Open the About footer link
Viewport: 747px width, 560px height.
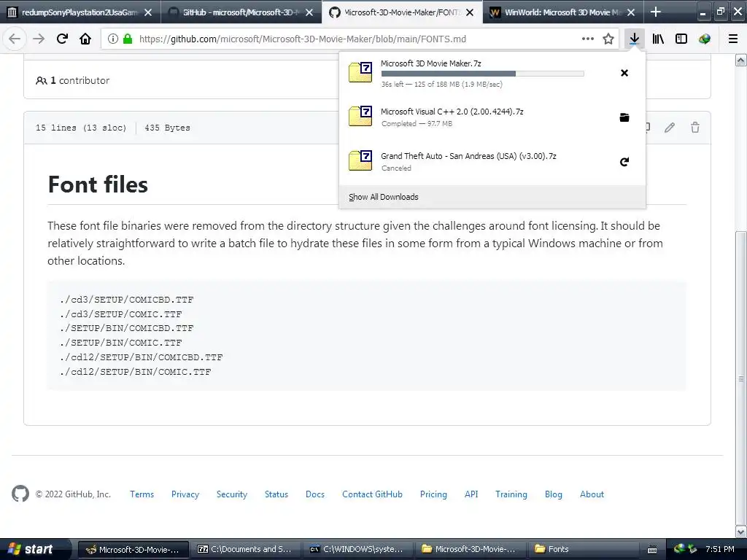tap(592, 494)
